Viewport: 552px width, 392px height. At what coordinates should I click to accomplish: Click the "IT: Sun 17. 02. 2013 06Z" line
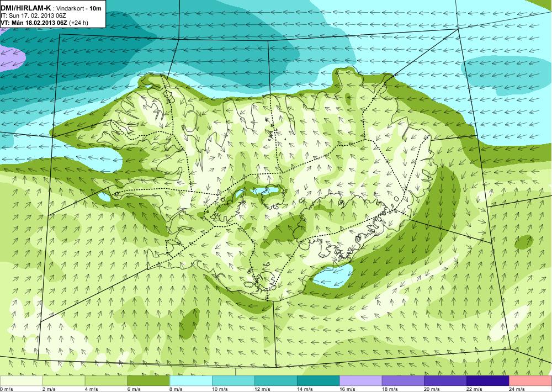[34, 15]
